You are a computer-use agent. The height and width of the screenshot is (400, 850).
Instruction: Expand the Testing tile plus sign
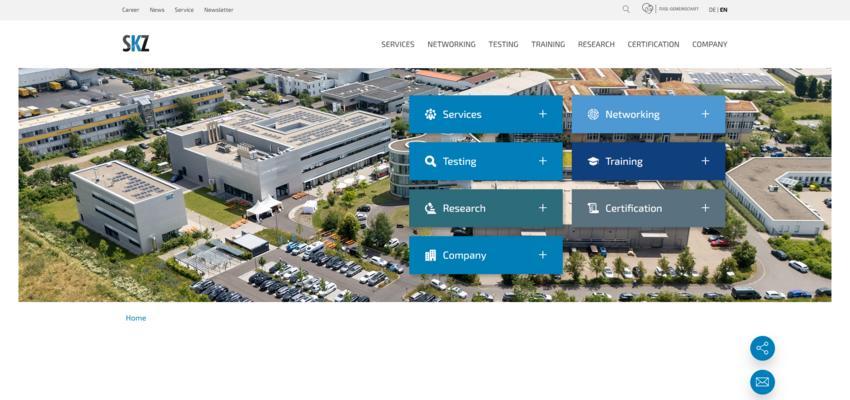[x=543, y=161]
